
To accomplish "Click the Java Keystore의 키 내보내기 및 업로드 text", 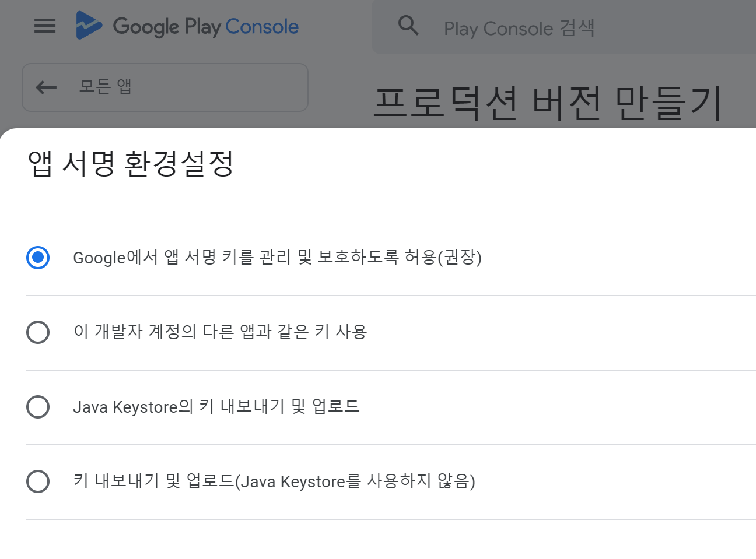I will click(x=216, y=406).
